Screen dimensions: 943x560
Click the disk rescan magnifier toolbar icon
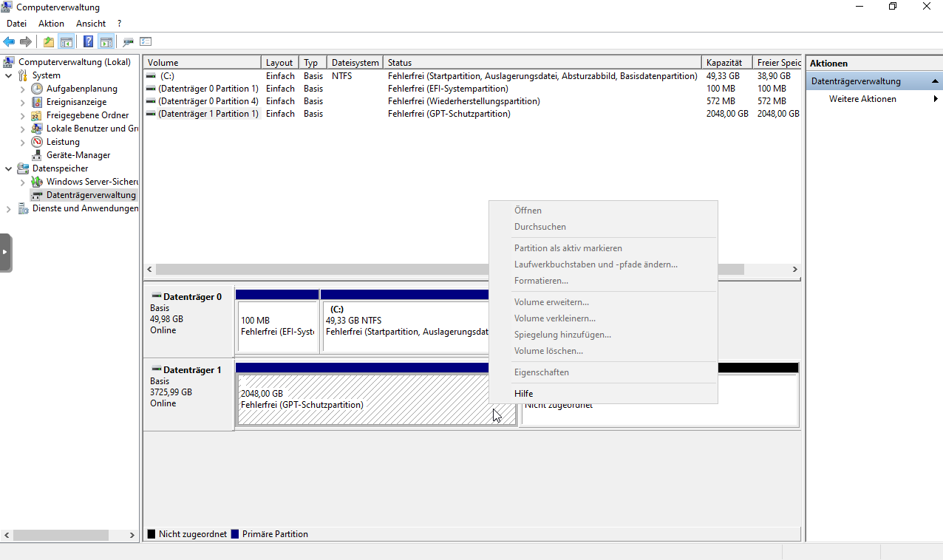(129, 42)
